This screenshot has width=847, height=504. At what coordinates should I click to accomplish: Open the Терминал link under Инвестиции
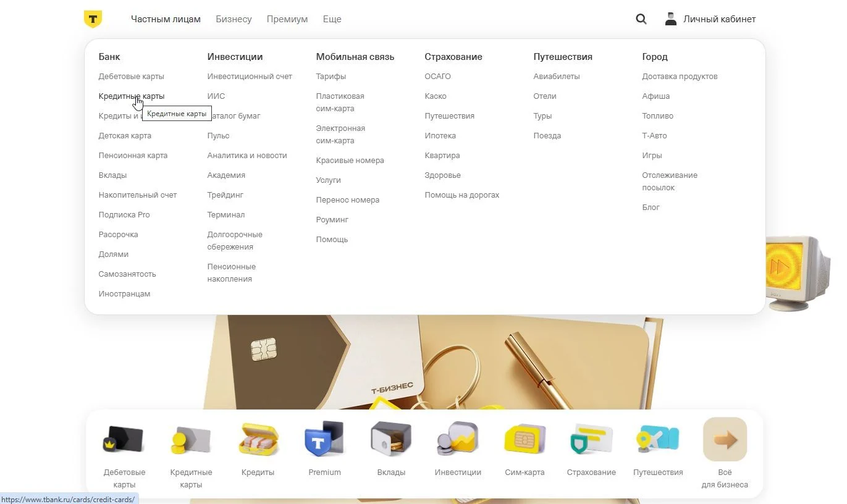(226, 215)
